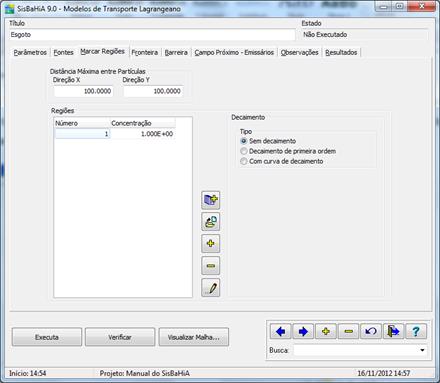Click the Não Executado status field

[364, 35]
